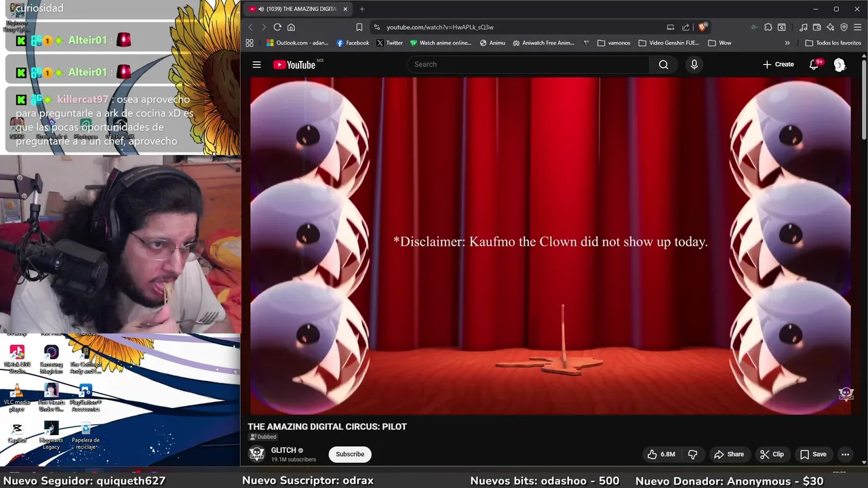Open video search sidebar icon in toolbar
The width and height of the screenshot is (868, 488).
(782, 27)
